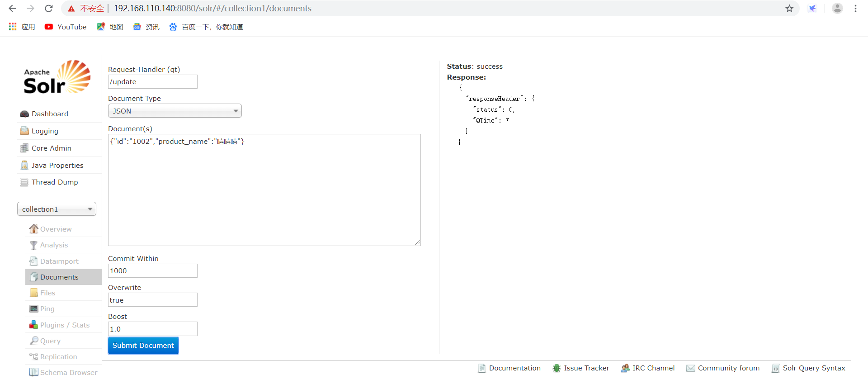The width and height of the screenshot is (868, 389).
Task: Click the Documentation page icon in footer
Action: point(482,368)
